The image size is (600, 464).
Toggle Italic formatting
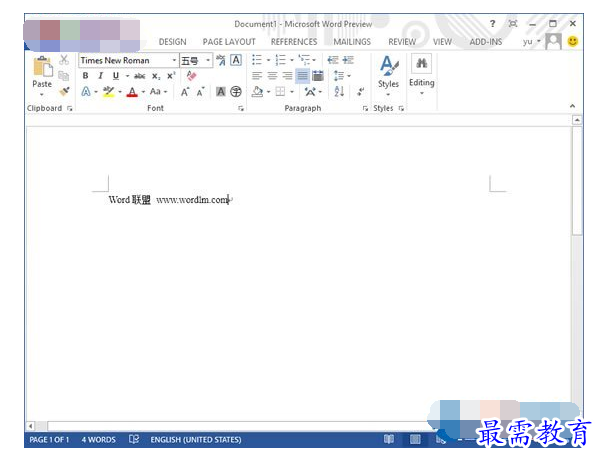[x=101, y=76]
